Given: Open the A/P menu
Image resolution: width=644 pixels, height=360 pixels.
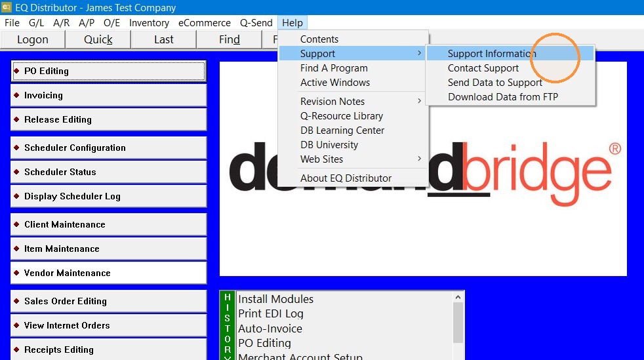Looking at the screenshot, I should [87, 23].
